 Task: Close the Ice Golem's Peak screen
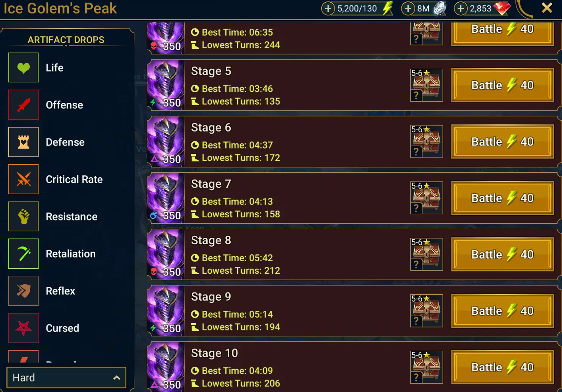pyautogui.click(x=547, y=8)
